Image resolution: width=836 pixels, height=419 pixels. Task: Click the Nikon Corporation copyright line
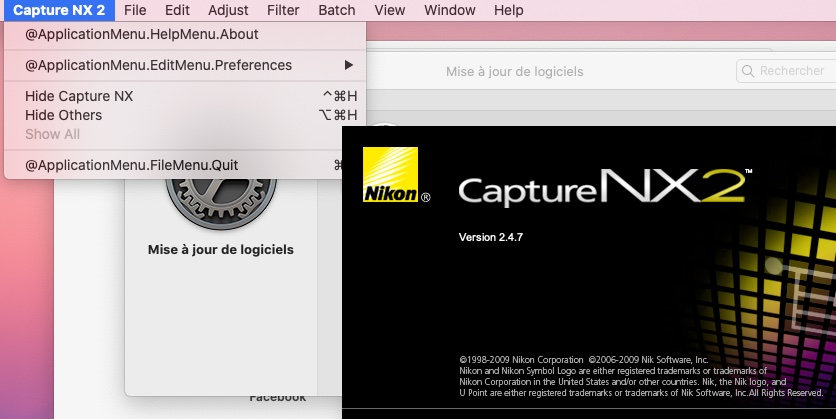(x=584, y=360)
